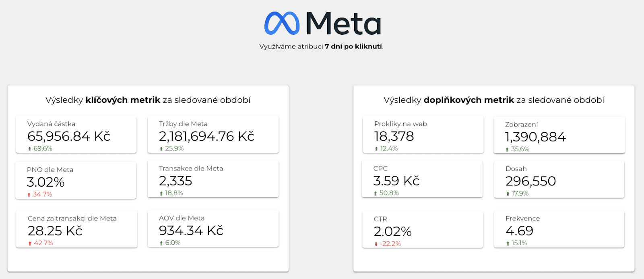Select the AOV dle Meta 934.34 Kč card

click(213, 229)
